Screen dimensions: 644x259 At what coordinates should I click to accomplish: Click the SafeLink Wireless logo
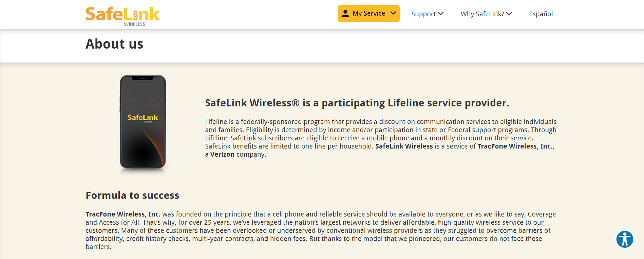(122, 14)
